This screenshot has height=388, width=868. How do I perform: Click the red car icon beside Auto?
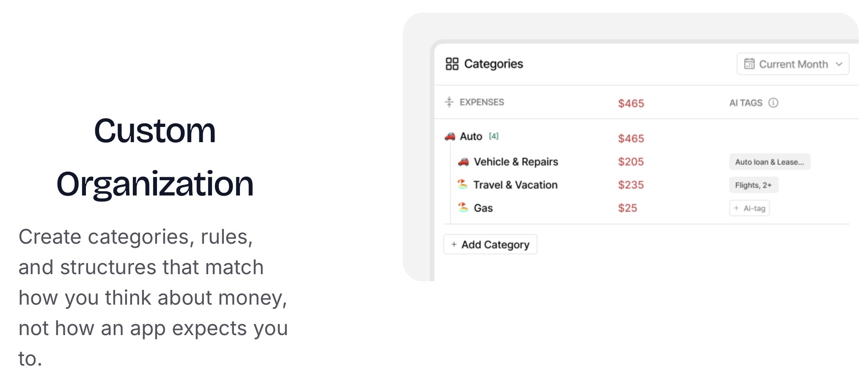tap(449, 136)
